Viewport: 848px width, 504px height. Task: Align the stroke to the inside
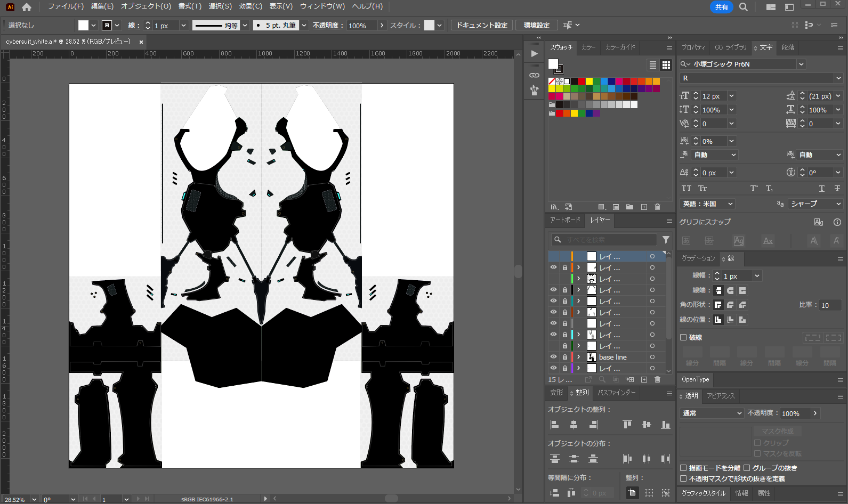(730, 320)
